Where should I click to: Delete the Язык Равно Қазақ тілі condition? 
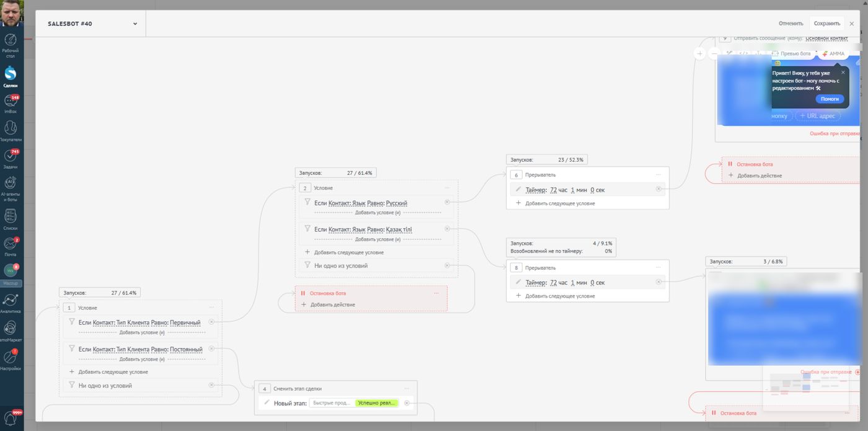point(447,229)
